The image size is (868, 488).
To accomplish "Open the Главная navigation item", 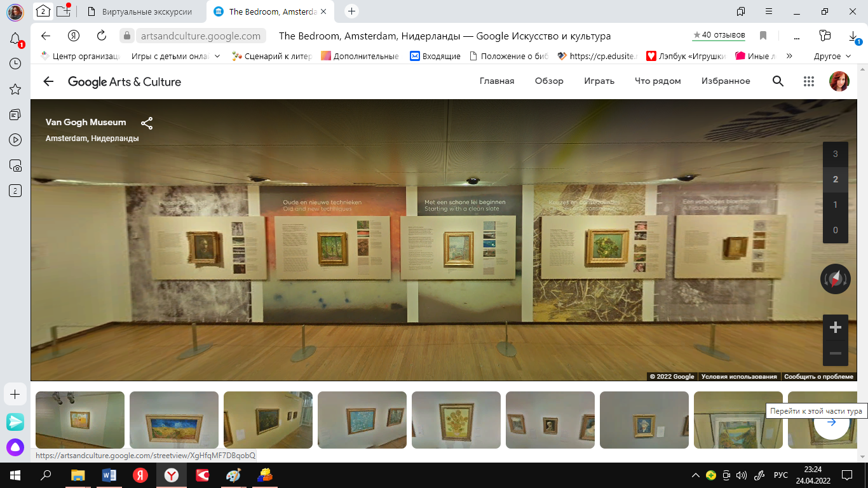I will click(x=497, y=81).
